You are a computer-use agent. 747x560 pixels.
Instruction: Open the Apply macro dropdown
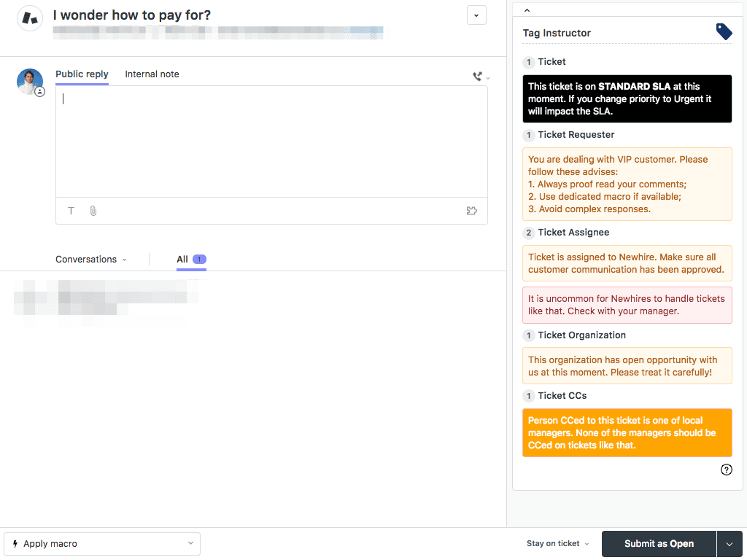102,544
